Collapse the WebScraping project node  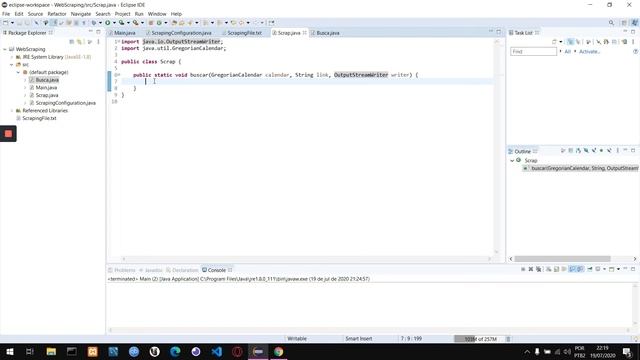[5, 49]
